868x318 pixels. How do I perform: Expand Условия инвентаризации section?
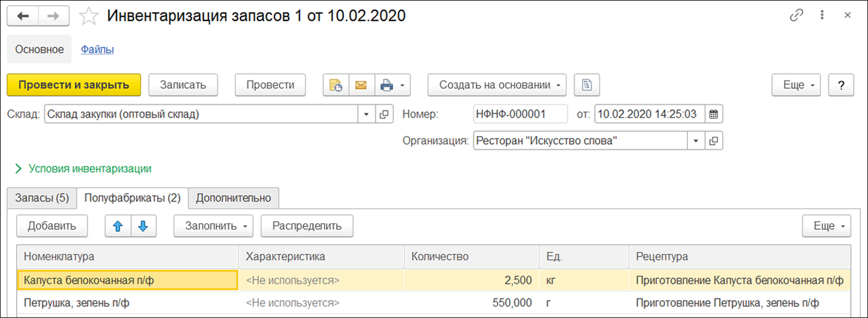click(x=83, y=169)
